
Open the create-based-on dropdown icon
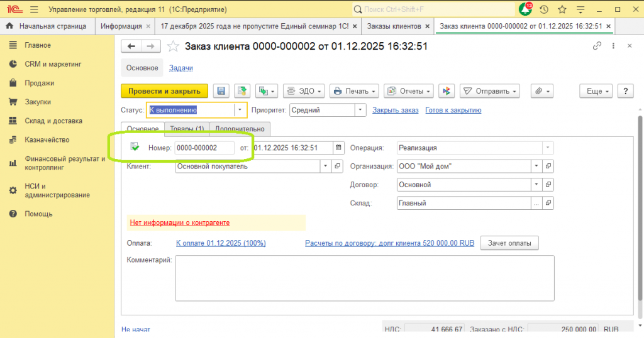pyautogui.click(x=266, y=91)
